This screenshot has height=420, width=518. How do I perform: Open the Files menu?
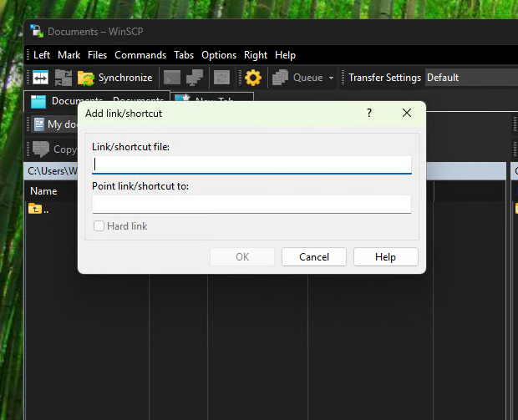tap(97, 55)
